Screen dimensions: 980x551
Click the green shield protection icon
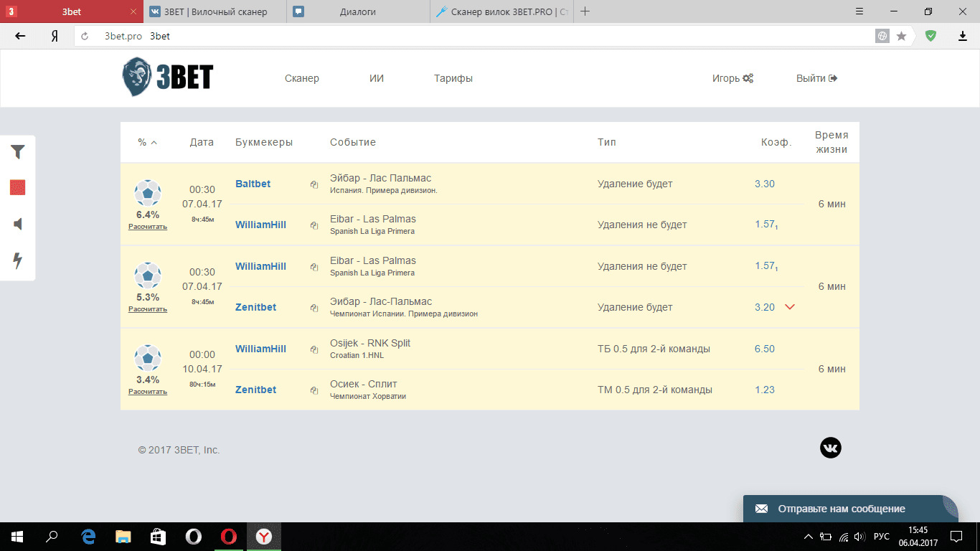click(930, 36)
